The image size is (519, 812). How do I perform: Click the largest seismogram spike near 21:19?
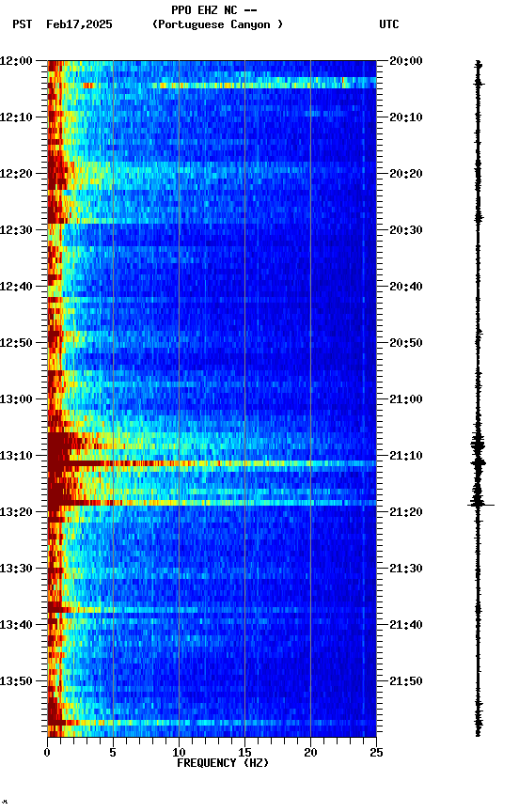(x=480, y=505)
